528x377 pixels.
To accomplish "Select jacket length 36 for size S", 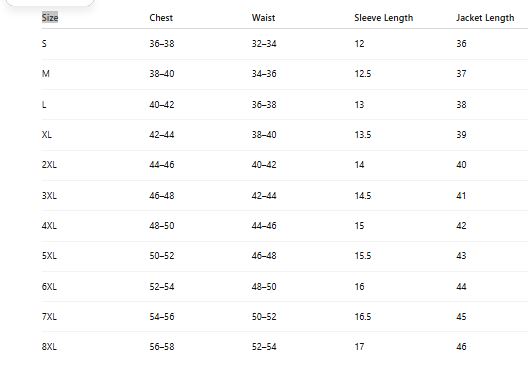I will pos(461,43).
